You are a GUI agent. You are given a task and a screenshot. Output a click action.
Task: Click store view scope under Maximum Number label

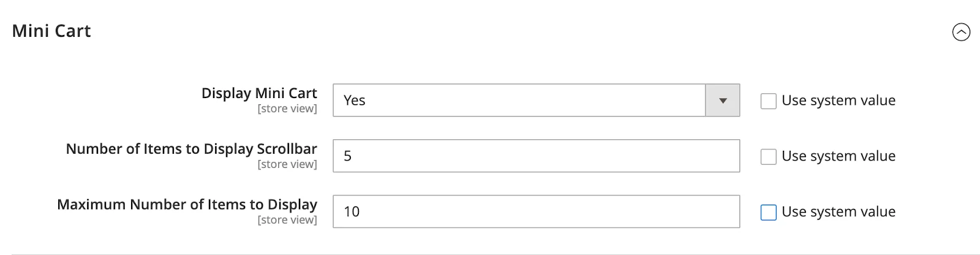pyautogui.click(x=287, y=220)
